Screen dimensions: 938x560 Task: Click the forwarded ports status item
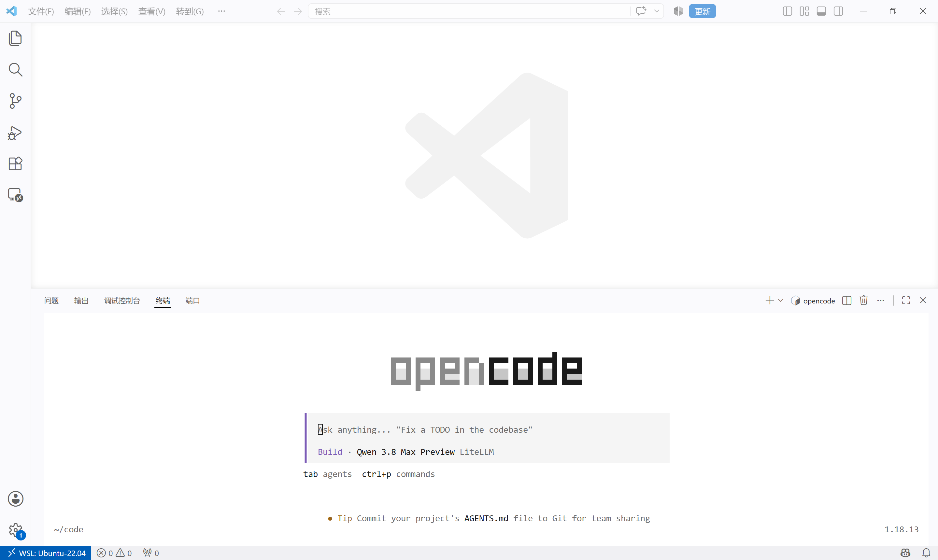click(x=151, y=553)
